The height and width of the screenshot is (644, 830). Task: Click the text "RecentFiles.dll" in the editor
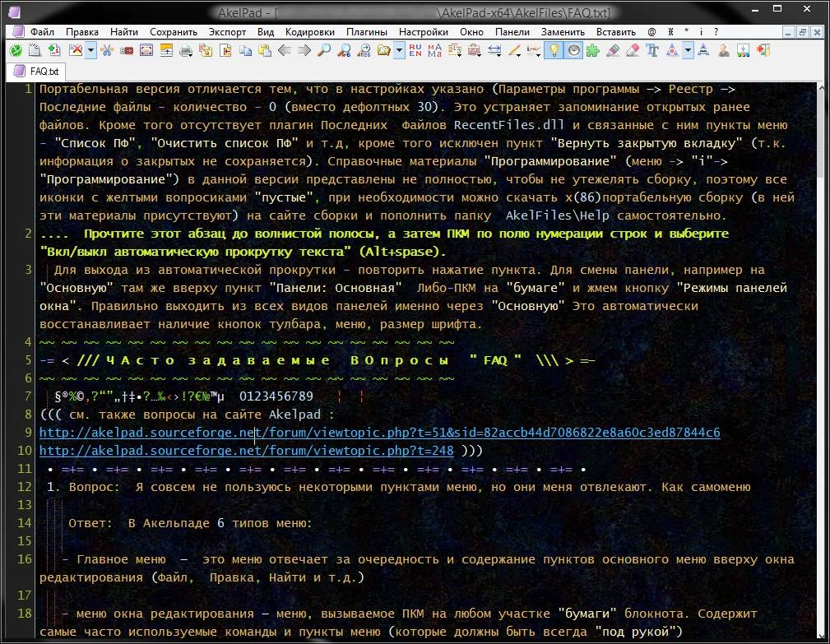[x=508, y=125]
